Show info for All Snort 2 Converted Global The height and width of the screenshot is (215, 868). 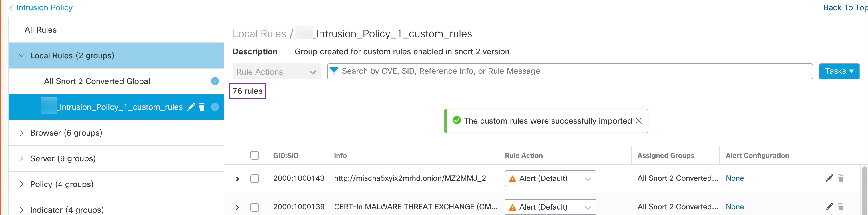click(x=215, y=81)
